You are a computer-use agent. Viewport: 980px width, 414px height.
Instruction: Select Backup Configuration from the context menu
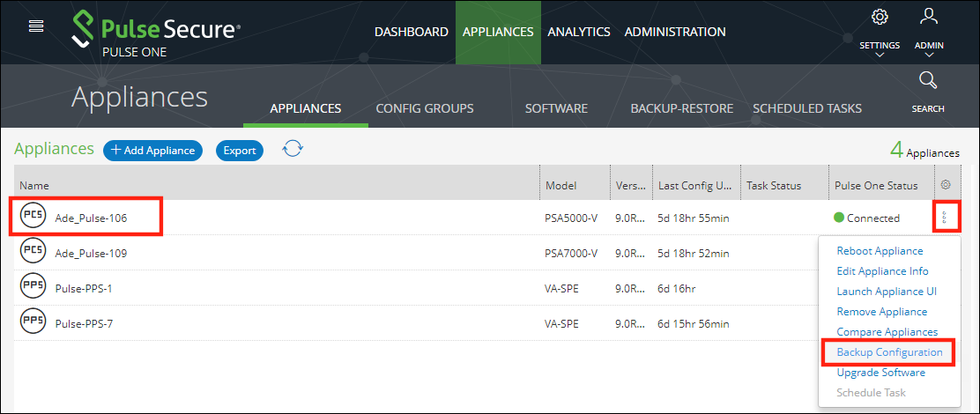coord(889,352)
